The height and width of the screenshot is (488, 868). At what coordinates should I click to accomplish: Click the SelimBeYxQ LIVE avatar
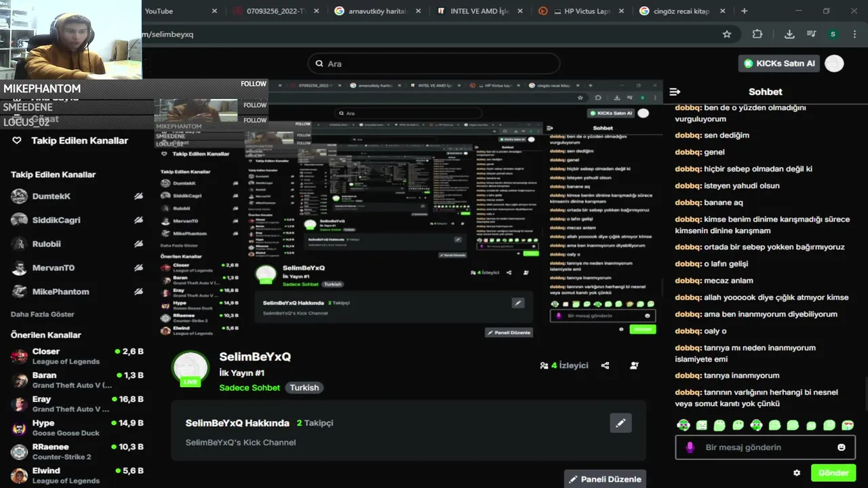[191, 369]
